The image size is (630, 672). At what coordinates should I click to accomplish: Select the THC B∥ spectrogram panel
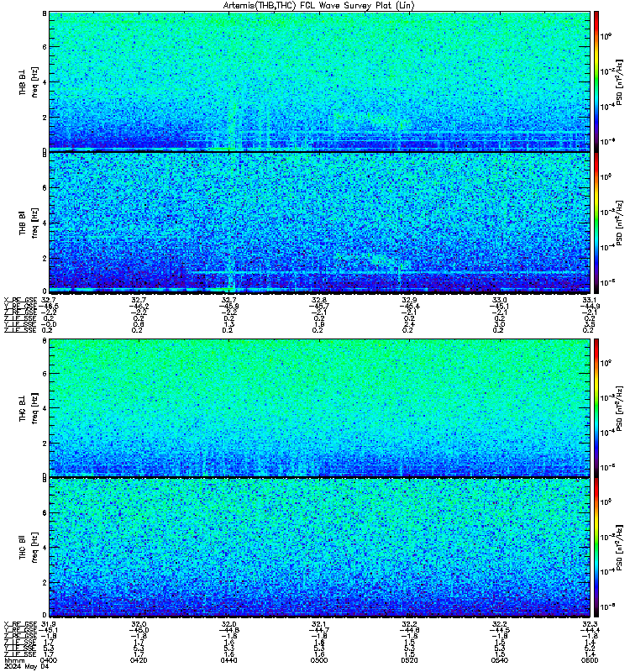point(319,548)
